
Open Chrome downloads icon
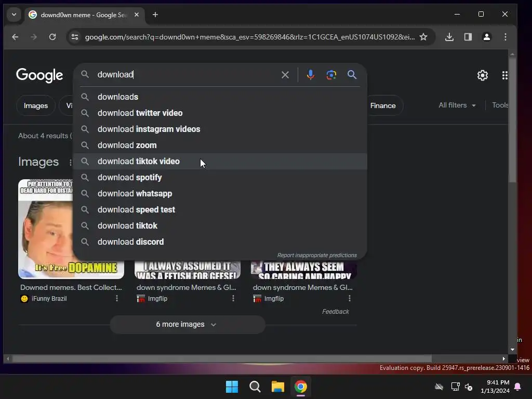coord(449,37)
